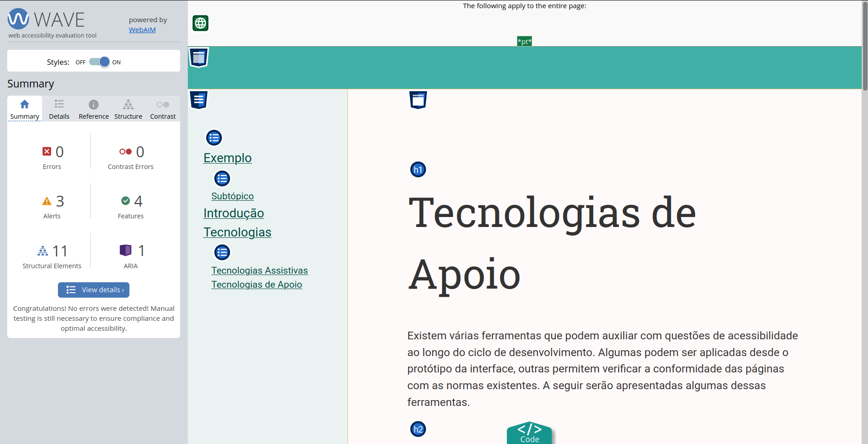Click the View details button
868x444 pixels.
tap(94, 290)
